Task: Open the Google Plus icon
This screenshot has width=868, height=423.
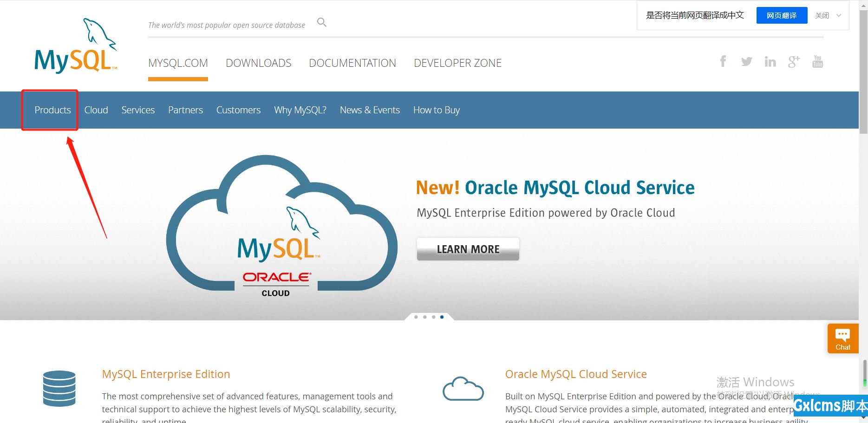Action: click(794, 61)
